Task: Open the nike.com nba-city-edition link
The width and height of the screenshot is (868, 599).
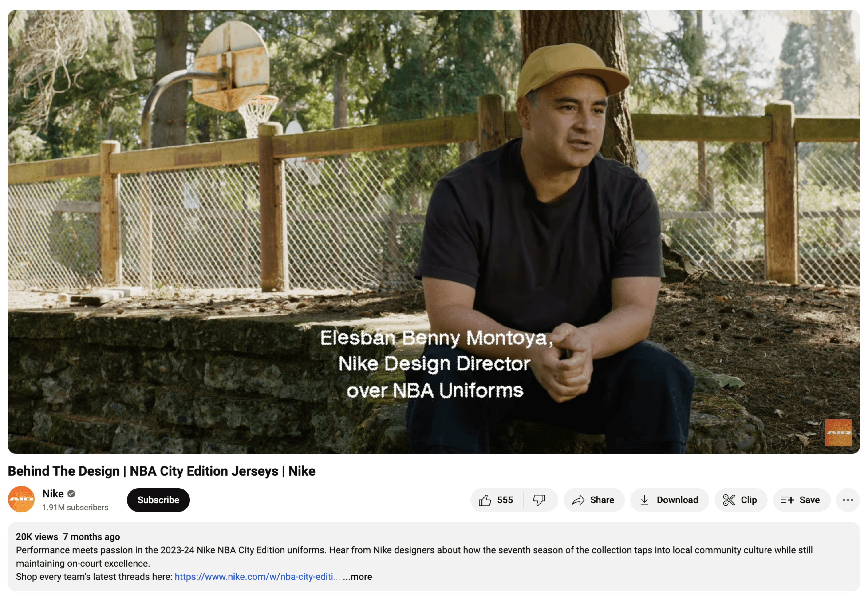Action: 257,576
